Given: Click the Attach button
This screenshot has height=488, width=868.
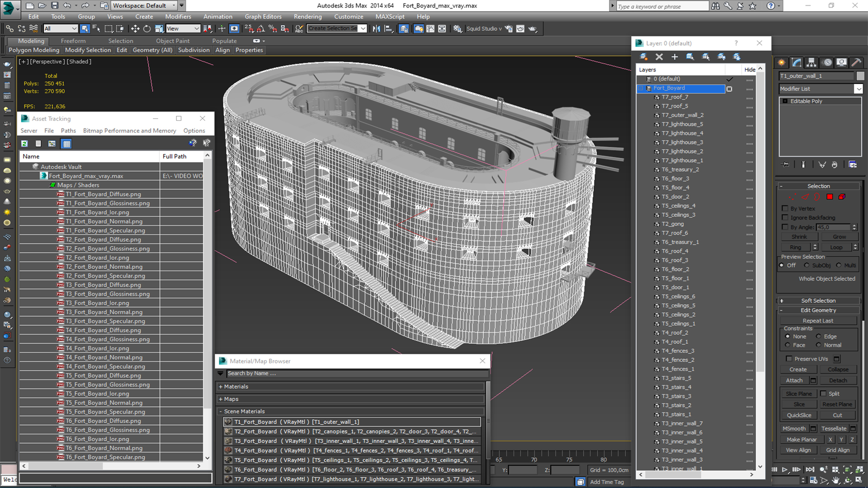Looking at the screenshot, I should [x=794, y=380].
